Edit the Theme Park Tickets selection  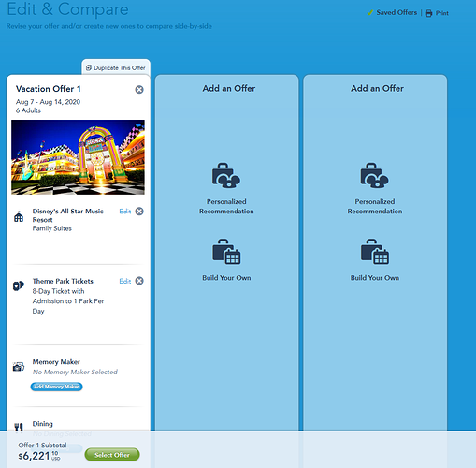pyautogui.click(x=125, y=281)
